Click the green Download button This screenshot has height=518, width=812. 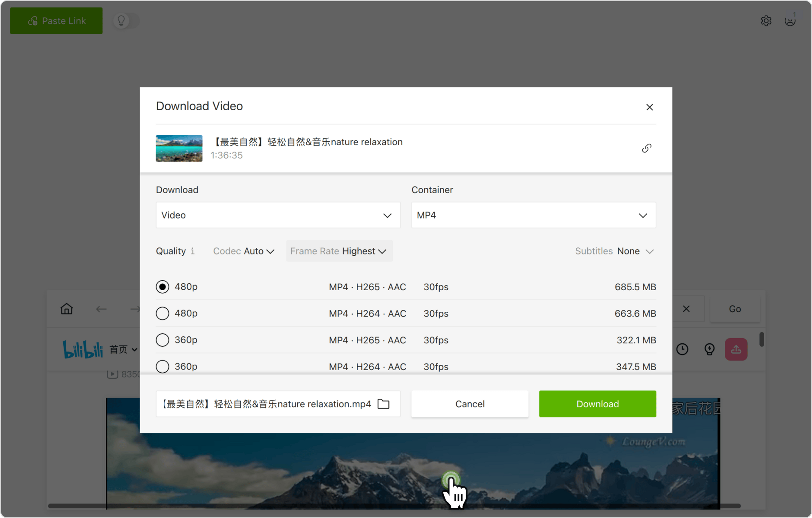tap(597, 404)
